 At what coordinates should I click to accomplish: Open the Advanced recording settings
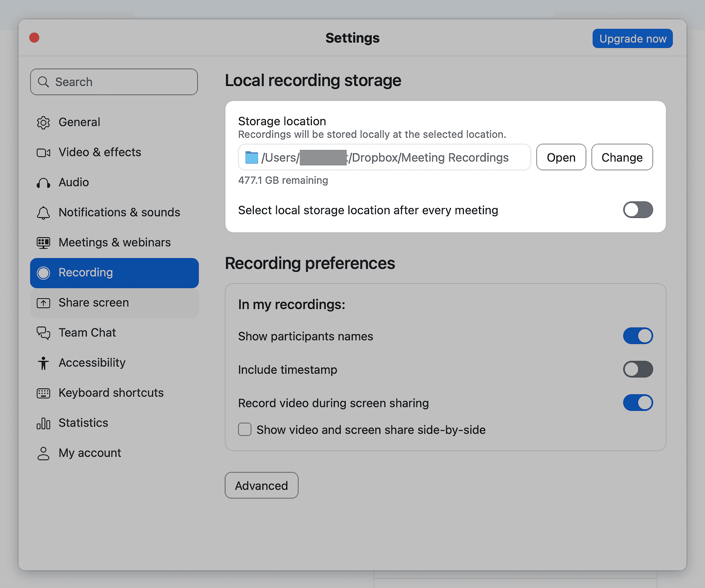(x=261, y=485)
